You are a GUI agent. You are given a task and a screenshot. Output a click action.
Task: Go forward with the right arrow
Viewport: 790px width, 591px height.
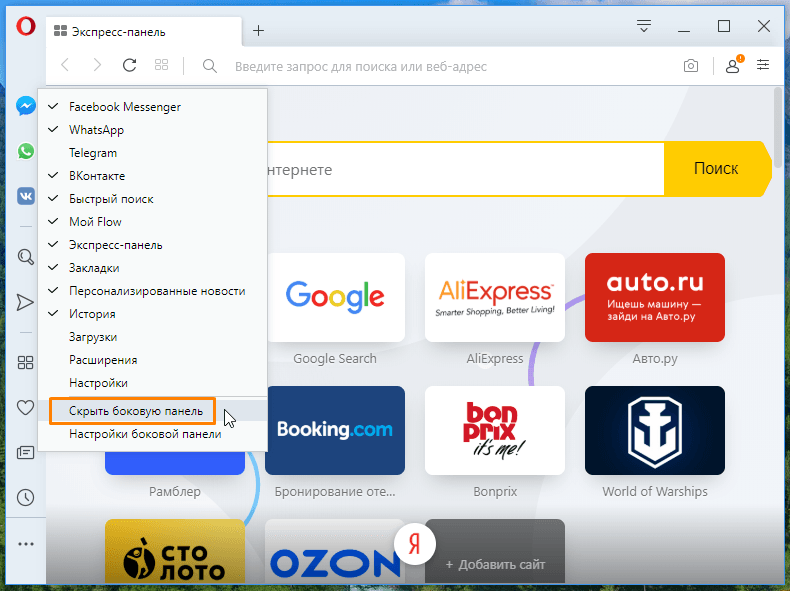pos(97,64)
